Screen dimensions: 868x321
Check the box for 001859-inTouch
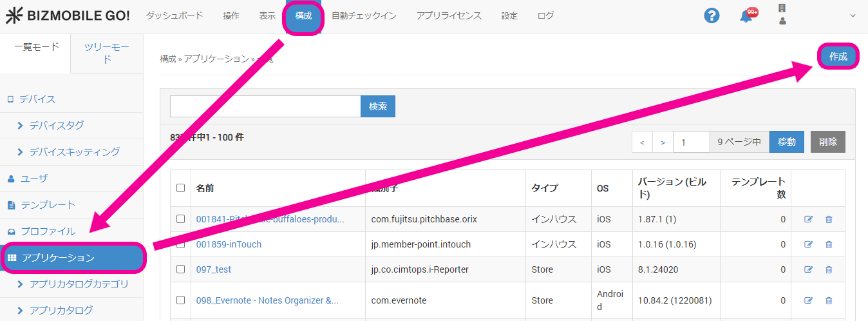coord(180,244)
